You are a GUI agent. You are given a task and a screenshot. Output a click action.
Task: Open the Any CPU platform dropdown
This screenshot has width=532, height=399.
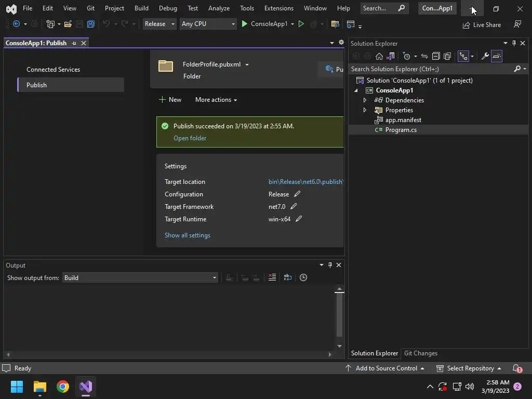[208, 24]
